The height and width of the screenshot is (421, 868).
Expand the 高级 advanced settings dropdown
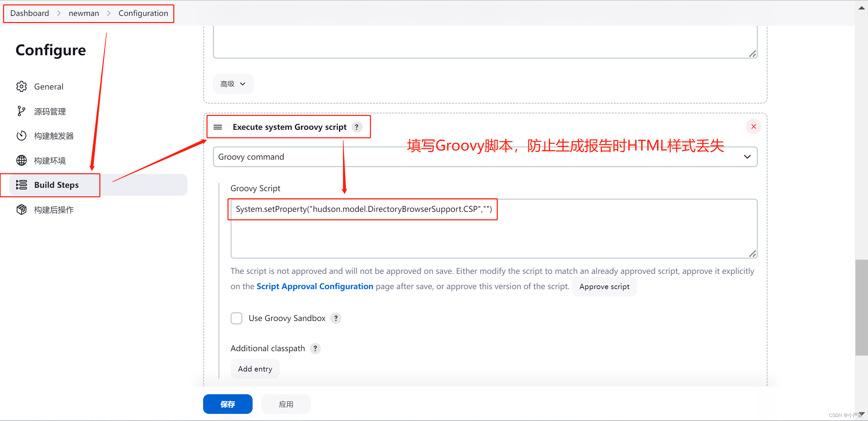click(233, 84)
